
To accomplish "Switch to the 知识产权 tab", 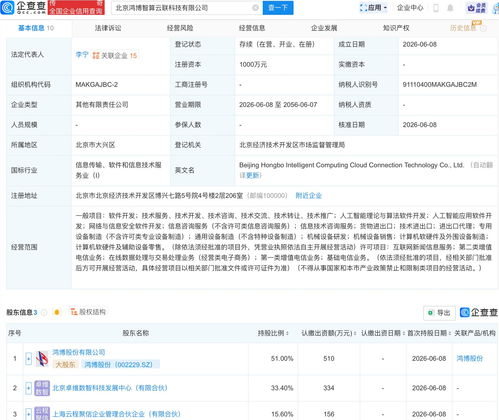I will (x=396, y=28).
